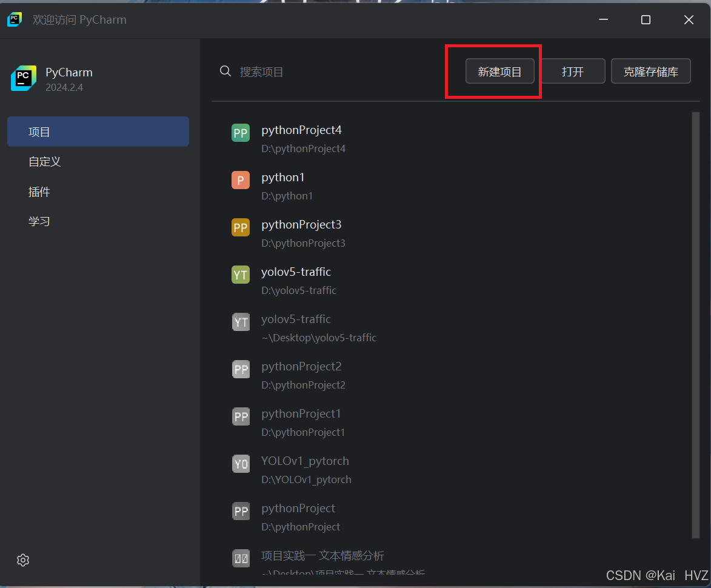Open the YOLOv1_pytorch project name
Viewport: 711px width, 588px height.
click(x=305, y=461)
